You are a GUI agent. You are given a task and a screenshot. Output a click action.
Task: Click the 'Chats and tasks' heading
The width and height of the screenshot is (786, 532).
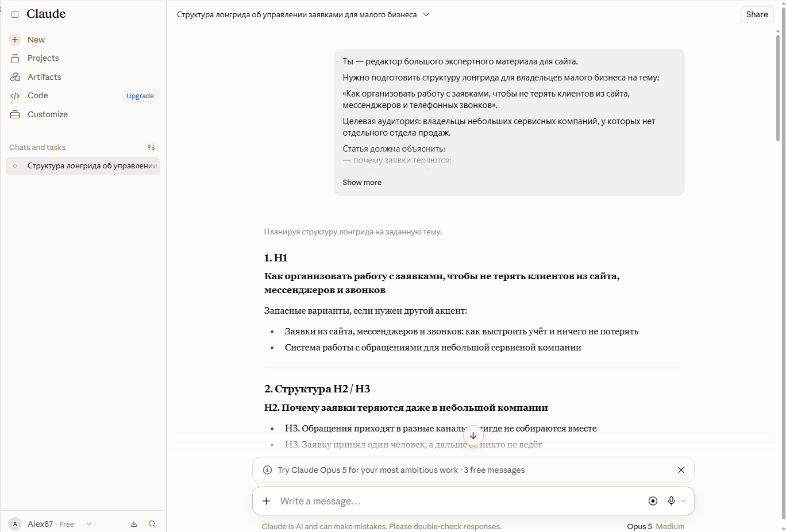37,147
